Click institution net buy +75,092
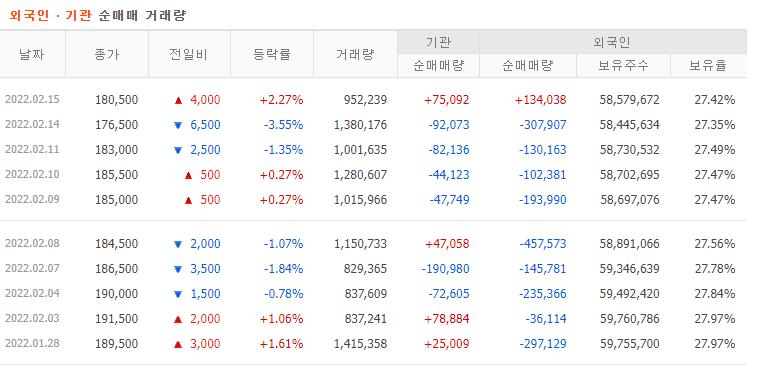 click(447, 100)
